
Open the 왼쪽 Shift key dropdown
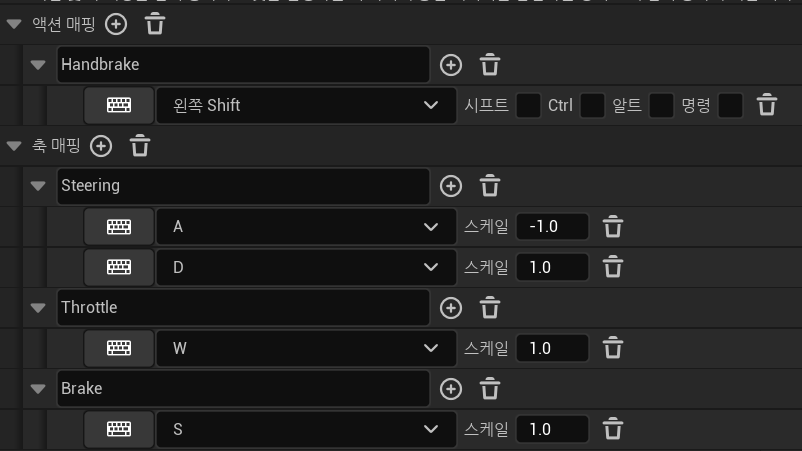[306, 105]
